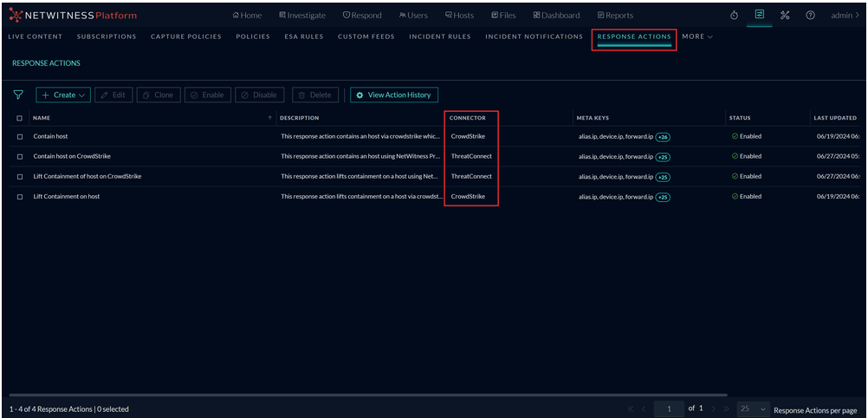This screenshot has width=868, height=418.
Task: Click the horizontal scrollbar of the table
Action: 368,395
